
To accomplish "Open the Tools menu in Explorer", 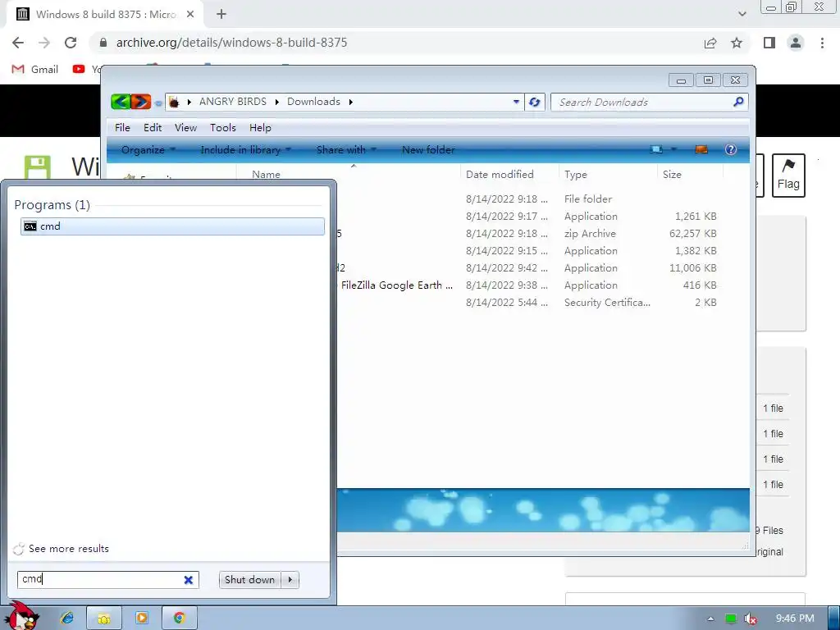I will (223, 127).
